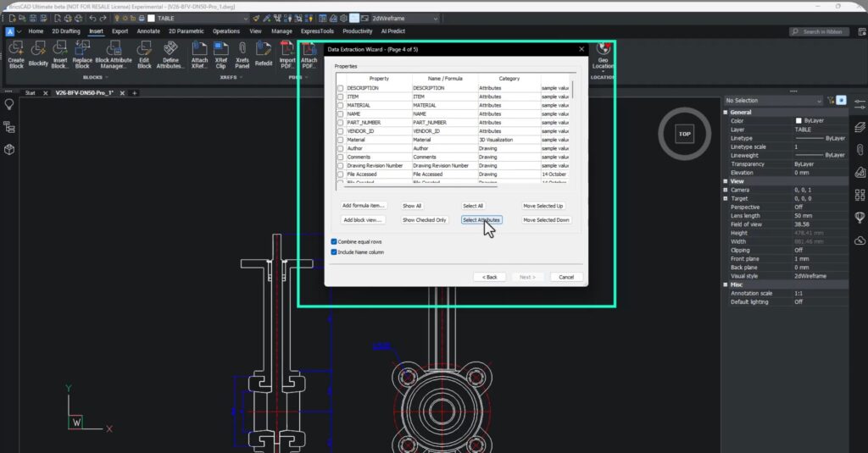Click the Select All button

[x=473, y=206]
